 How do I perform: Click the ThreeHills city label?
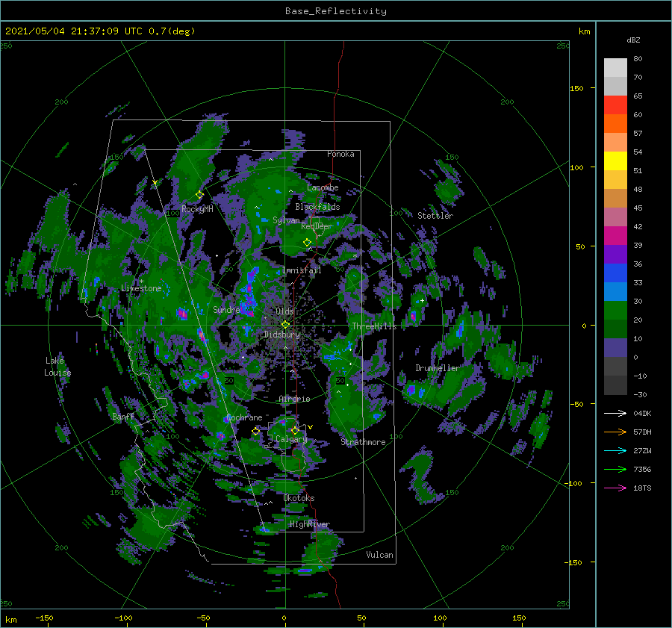(x=375, y=326)
